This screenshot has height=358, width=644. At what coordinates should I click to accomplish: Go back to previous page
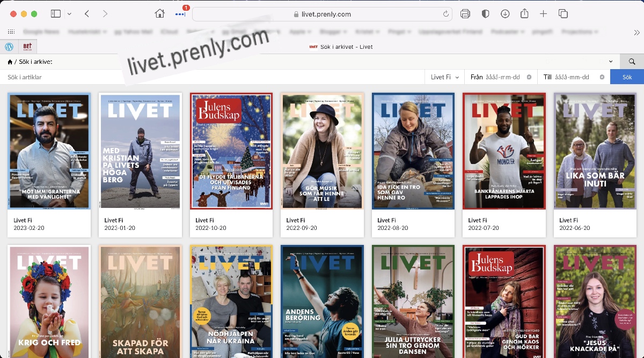[x=87, y=14]
